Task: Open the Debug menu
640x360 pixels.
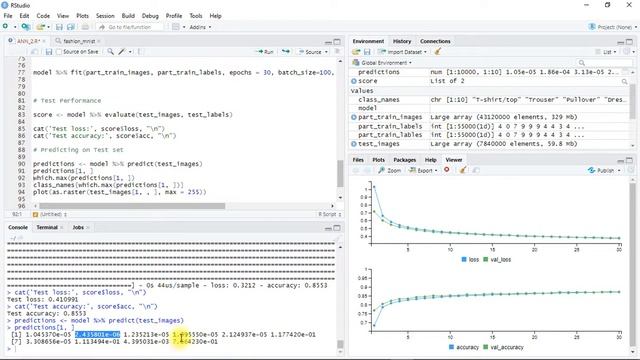Action: tap(150, 16)
